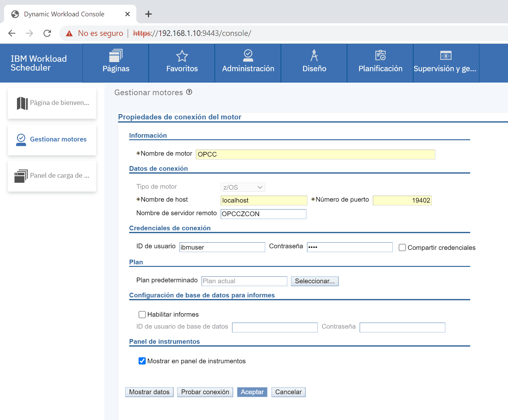
Task: Click the browser forward arrow
Action: tap(29, 33)
